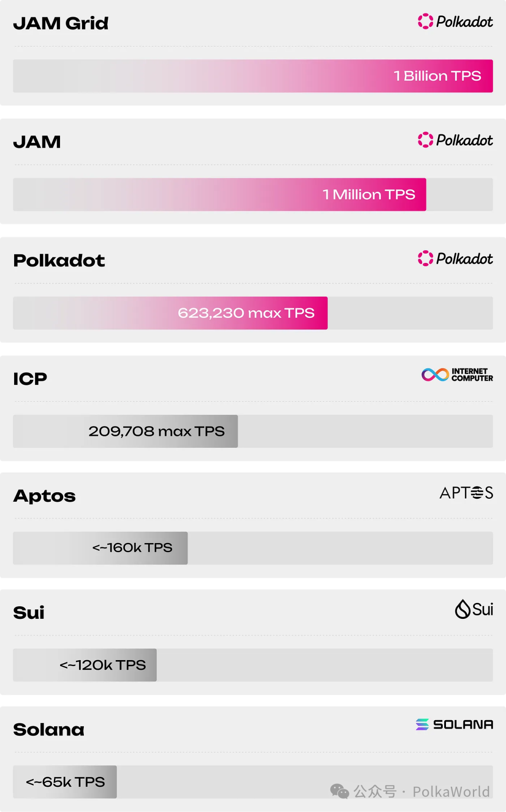This screenshot has width=506, height=812.
Task: Click the Internet Computer infinity logo
Action: pyautogui.click(x=435, y=375)
